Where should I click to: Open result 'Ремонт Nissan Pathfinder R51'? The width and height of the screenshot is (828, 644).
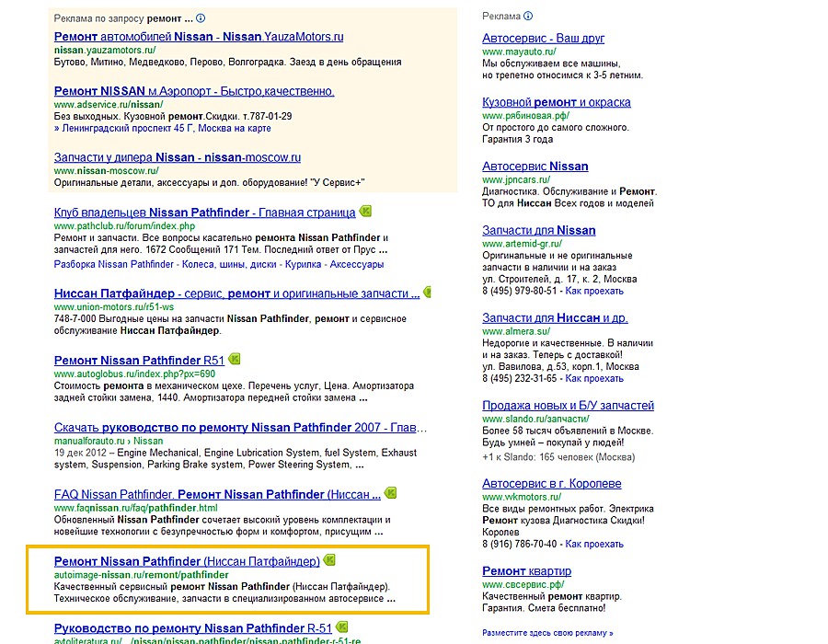[x=139, y=361]
